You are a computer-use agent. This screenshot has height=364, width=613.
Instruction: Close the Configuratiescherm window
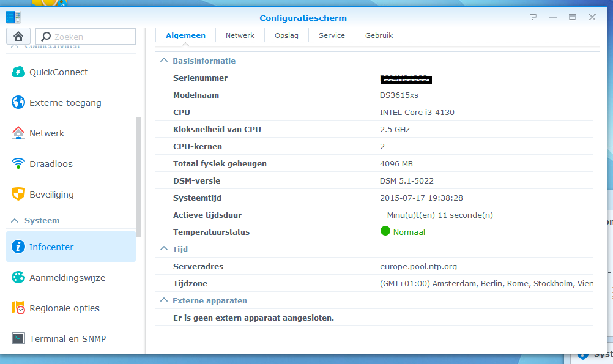(x=592, y=17)
